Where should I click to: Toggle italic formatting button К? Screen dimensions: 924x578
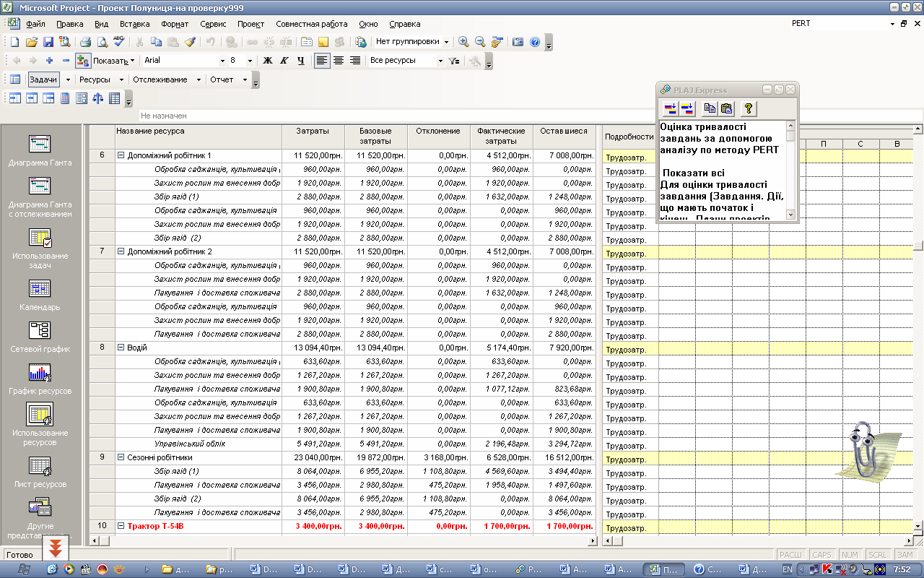tap(284, 61)
